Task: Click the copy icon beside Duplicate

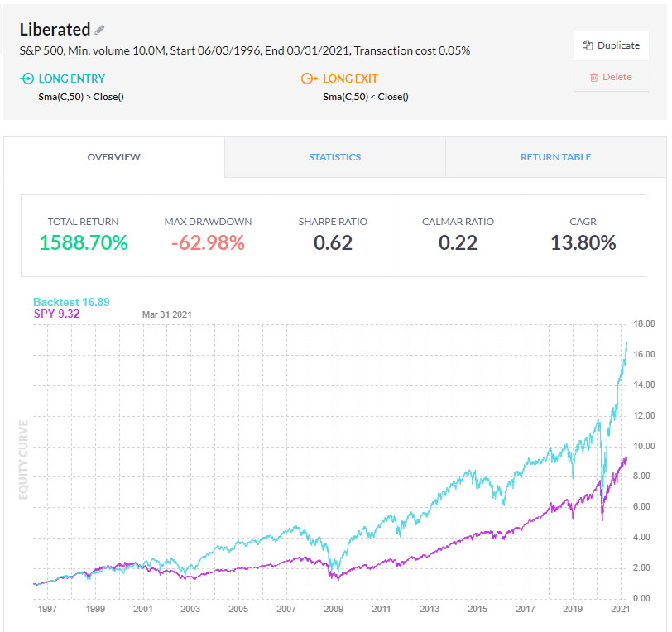Action: click(588, 45)
